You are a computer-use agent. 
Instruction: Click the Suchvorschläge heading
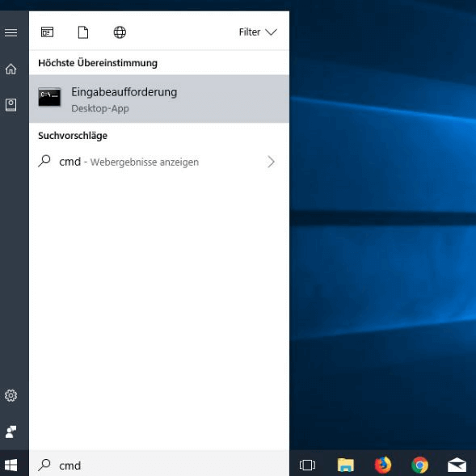73,136
